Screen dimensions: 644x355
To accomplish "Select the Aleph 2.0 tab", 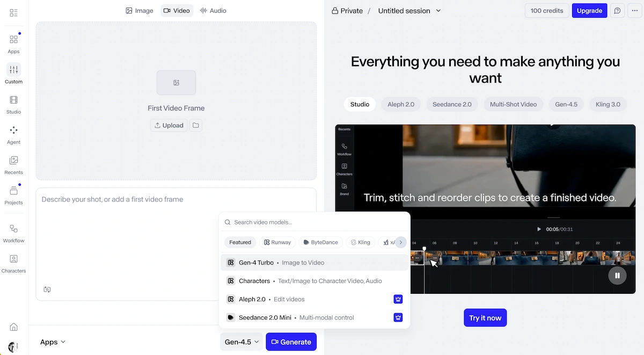I will (x=401, y=104).
